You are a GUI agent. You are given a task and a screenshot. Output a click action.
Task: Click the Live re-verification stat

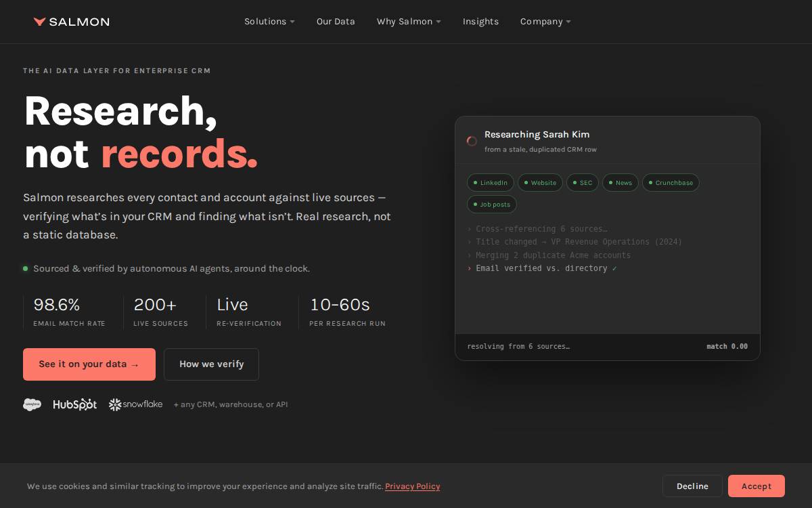(248, 312)
